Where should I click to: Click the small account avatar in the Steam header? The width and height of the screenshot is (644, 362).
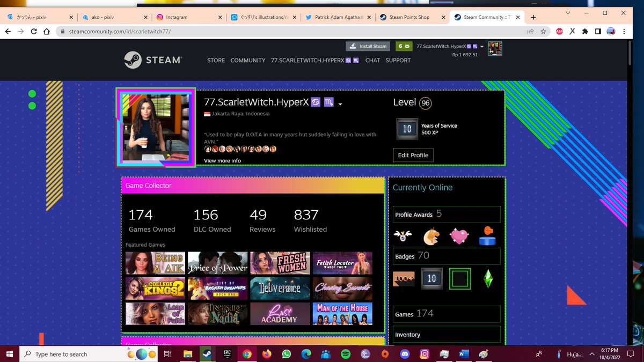tap(495, 48)
